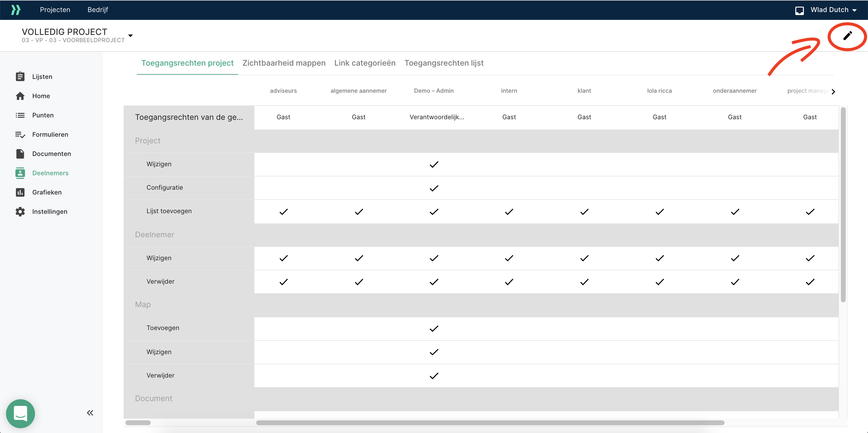Select the adviseurs column header
868x433 pixels.
(x=283, y=91)
